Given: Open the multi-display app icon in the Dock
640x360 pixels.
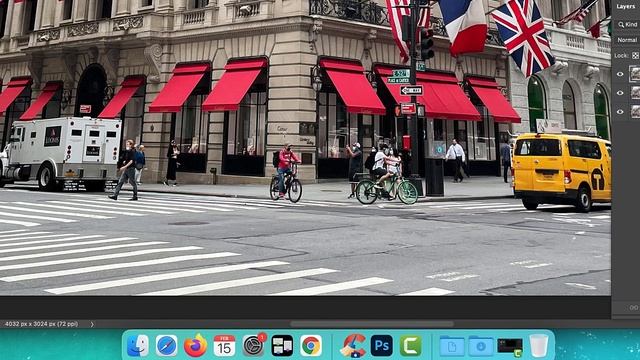Looking at the screenshot, I should 282,345.
